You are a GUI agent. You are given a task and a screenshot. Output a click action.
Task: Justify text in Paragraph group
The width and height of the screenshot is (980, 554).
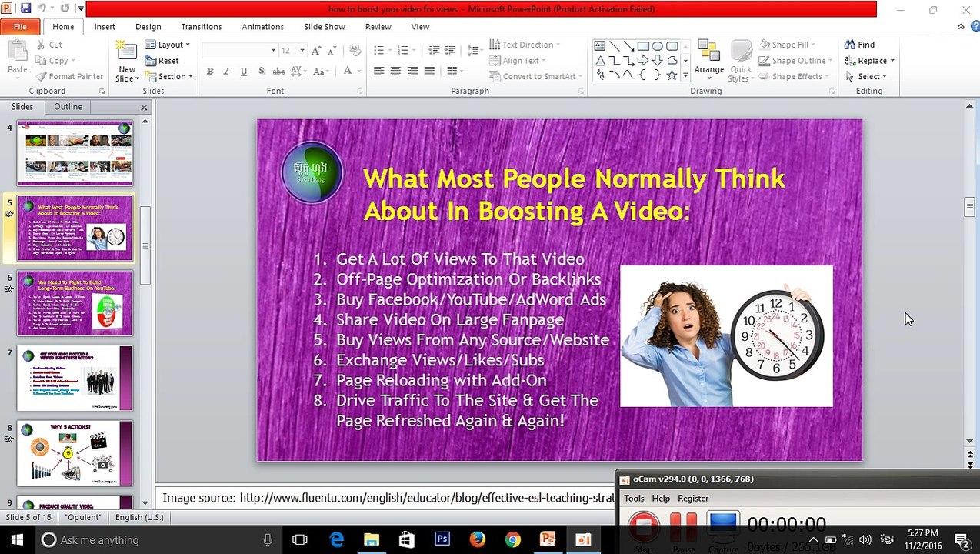429,71
